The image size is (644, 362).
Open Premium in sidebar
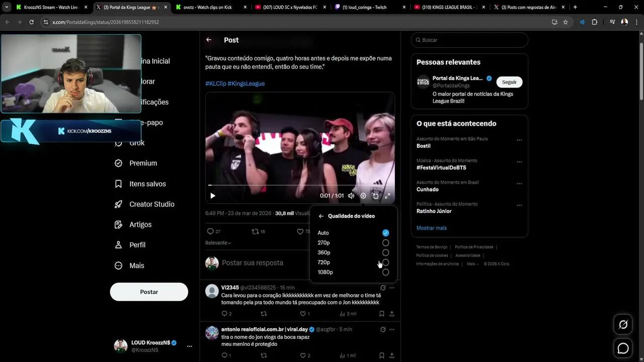[x=136, y=163]
